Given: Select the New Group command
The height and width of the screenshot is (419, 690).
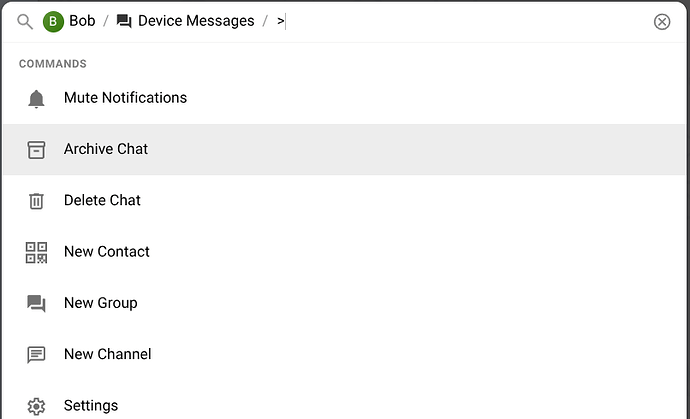Looking at the screenshot, I should (x=344, y=303).
